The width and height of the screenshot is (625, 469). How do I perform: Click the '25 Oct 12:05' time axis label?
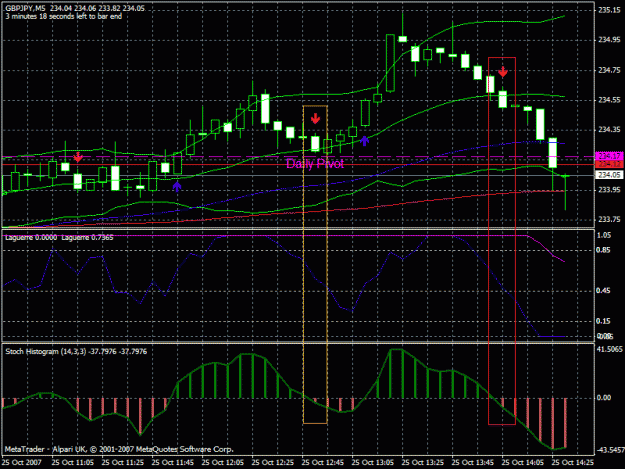[223, 462]
